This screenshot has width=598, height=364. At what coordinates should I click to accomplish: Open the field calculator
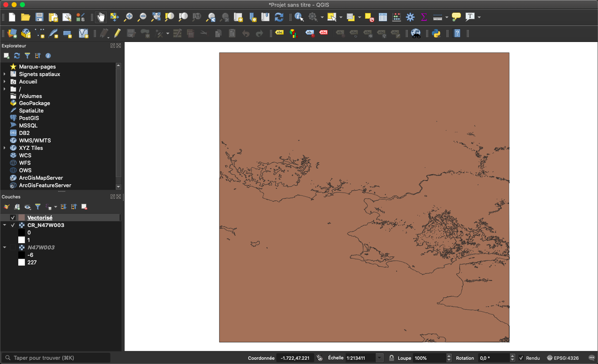coord(397,17)
